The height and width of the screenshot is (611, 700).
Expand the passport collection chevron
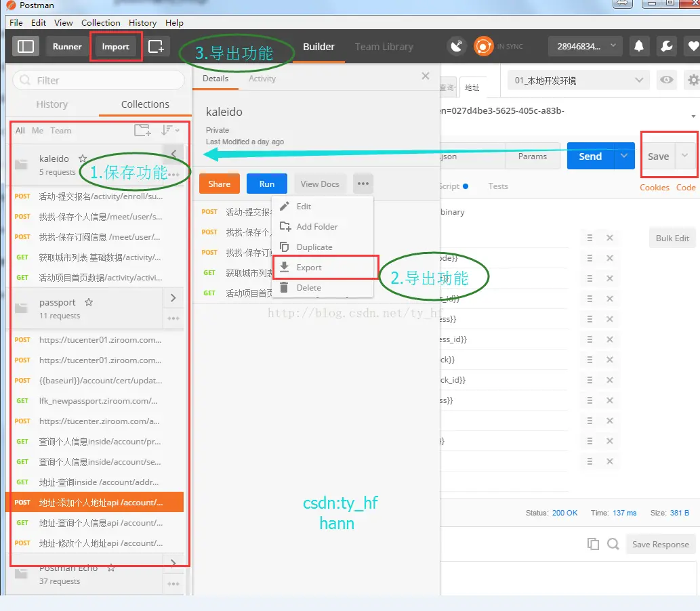click(173, 297)
